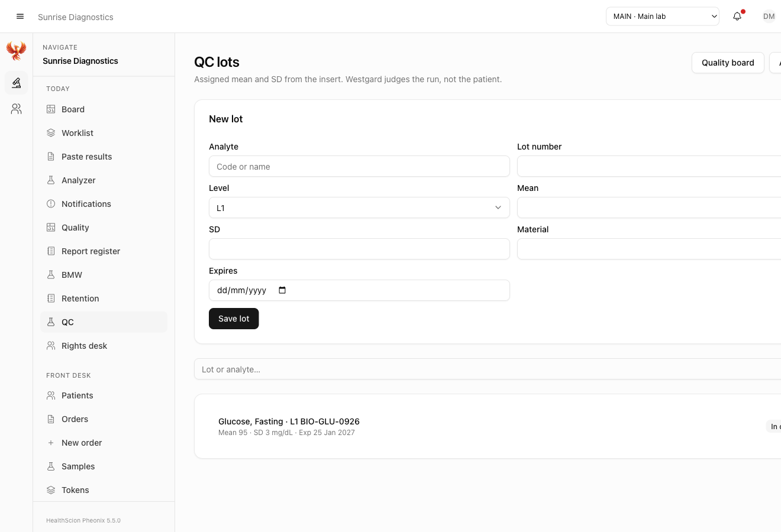Open the notifications bell icon
Viewport: 781px width, 532px height.
[x=737, y=17]
